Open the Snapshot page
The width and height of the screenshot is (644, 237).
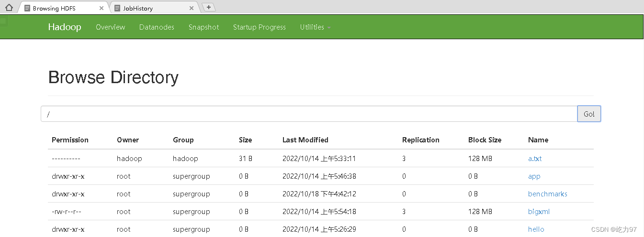203,27
